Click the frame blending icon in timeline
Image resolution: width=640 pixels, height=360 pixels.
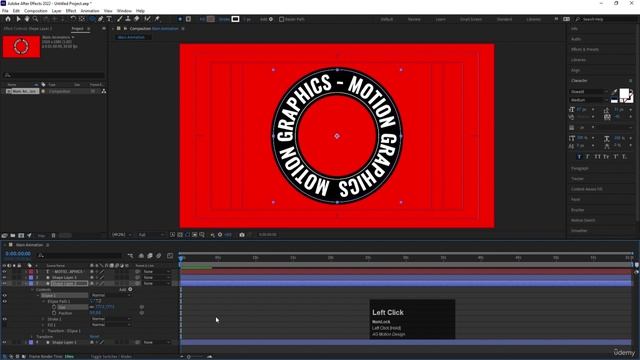tap(150, 256)
